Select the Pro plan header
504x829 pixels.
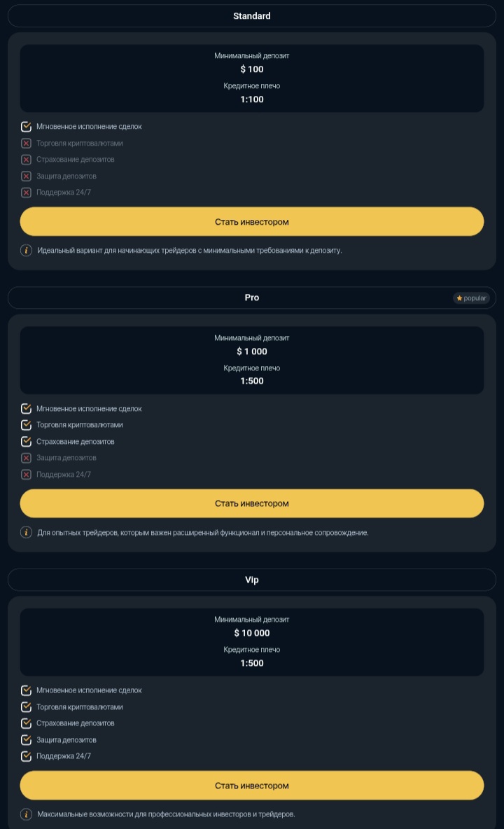tap(252, 298)
